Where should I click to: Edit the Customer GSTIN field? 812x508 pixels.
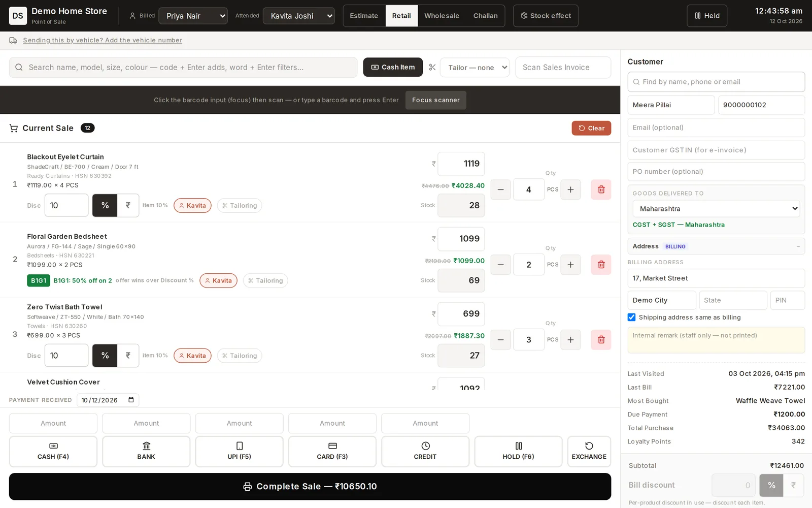716,150
